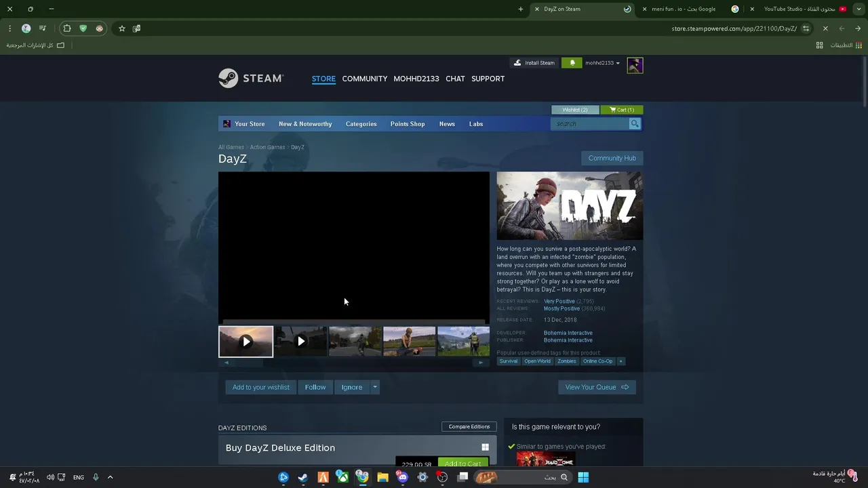Add DayZ Deluxe Edition to cart
The height and width of the screenshot is (488, 868).
(463, 464)
